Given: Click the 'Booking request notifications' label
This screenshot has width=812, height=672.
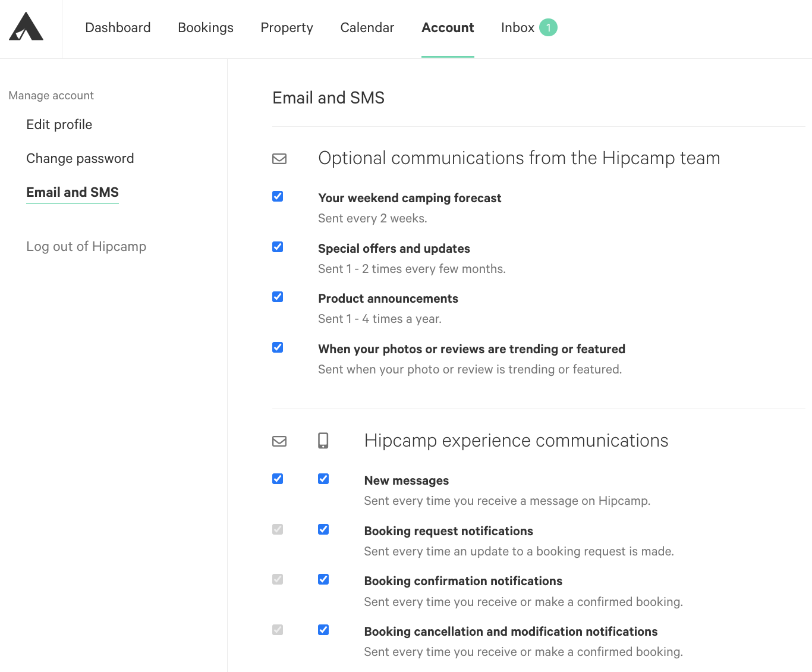Looking at the screenshot, I should coord(449,531).
